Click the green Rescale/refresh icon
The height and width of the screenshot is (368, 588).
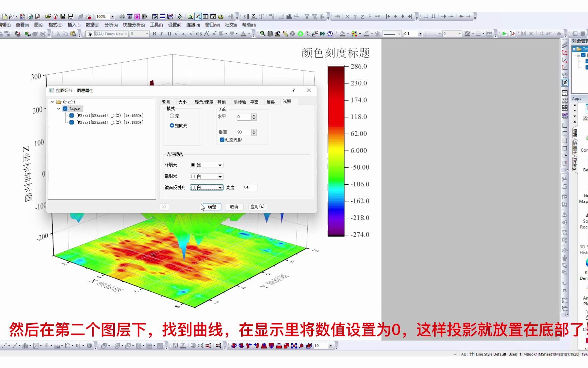pos(300,34)
